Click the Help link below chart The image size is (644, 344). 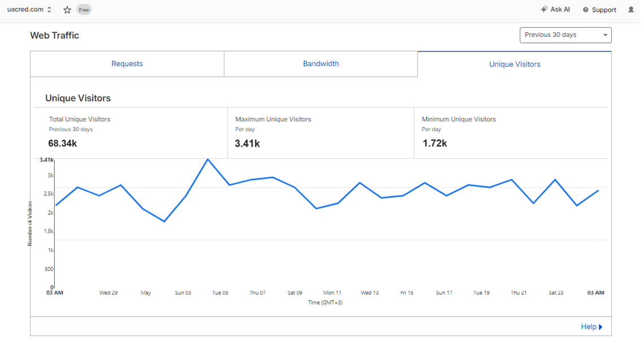(589, 326)
